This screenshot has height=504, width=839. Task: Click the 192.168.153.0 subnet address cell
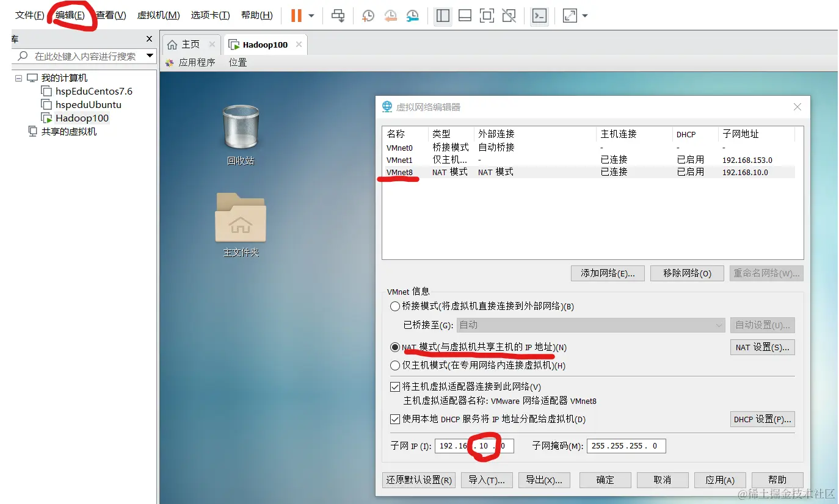[747, 160]
